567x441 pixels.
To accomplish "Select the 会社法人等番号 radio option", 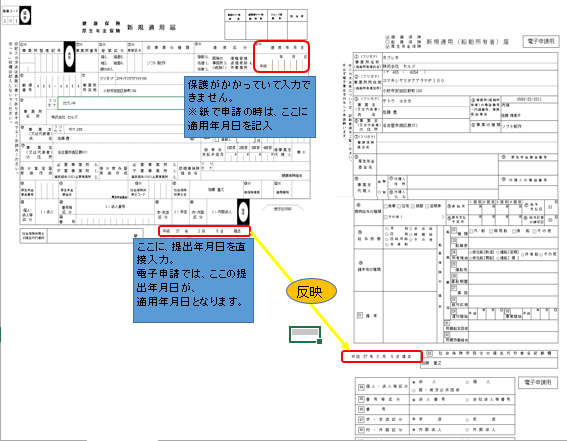I will coord(467,400).
